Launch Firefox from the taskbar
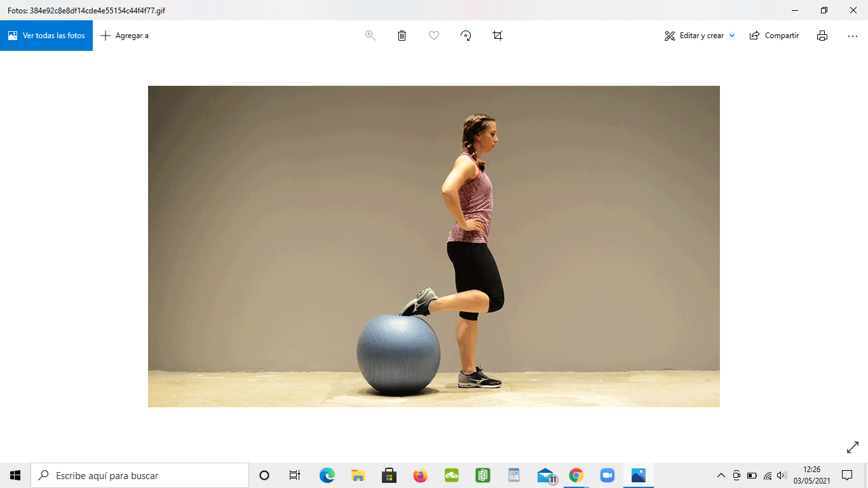This screenshot has height=488, width=868. click(x=420, y=475)
